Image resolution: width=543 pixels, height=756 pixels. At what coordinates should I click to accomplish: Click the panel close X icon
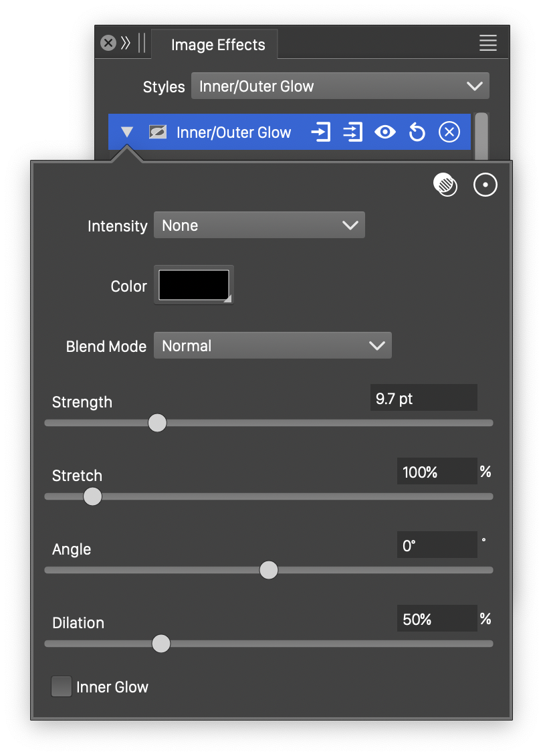pos(108,43)
